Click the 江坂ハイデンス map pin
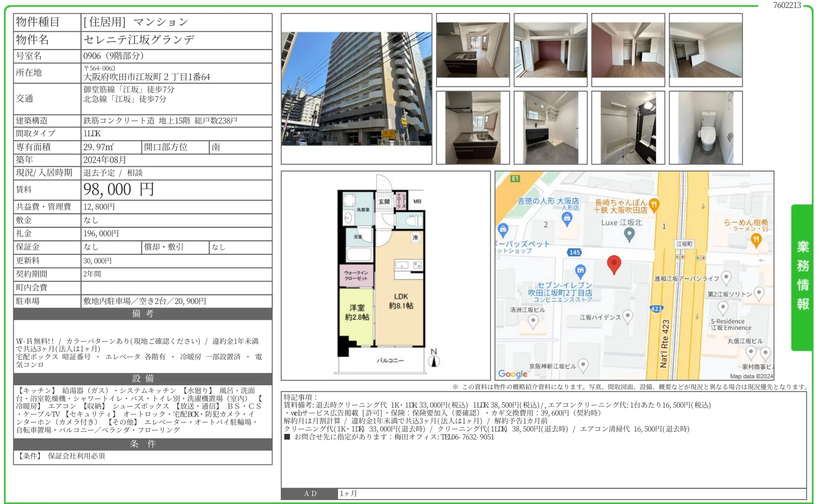819x504 pixels. pos(628,316)
